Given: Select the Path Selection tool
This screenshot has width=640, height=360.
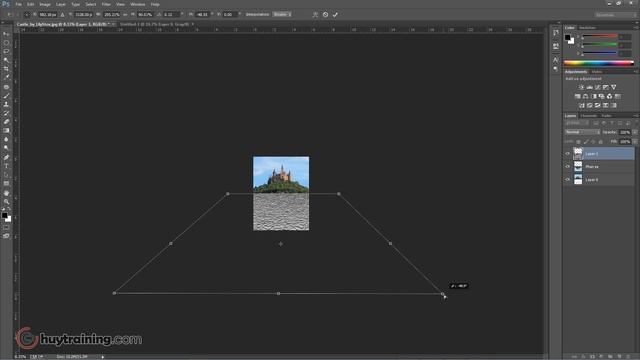Looking at the screenshot, I should click(x=6, y=175).
